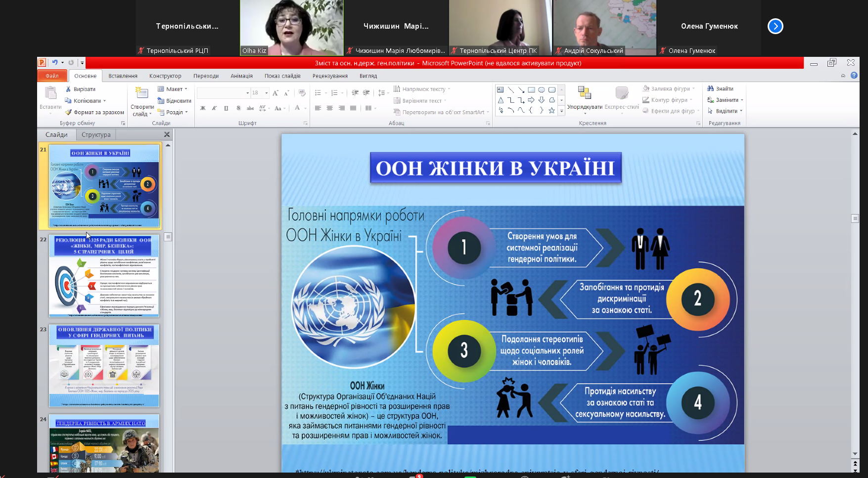
Task: Toggle Align Text Left
Action: (x=318, y=108)
